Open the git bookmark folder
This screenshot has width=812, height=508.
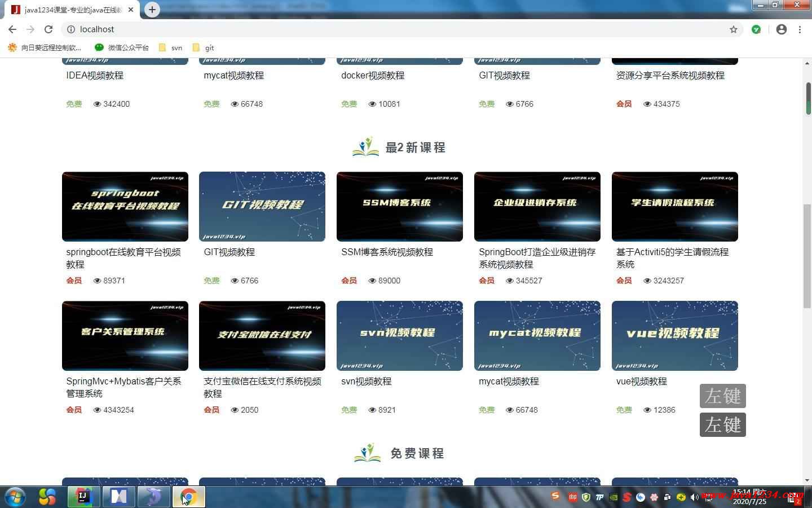203,47
